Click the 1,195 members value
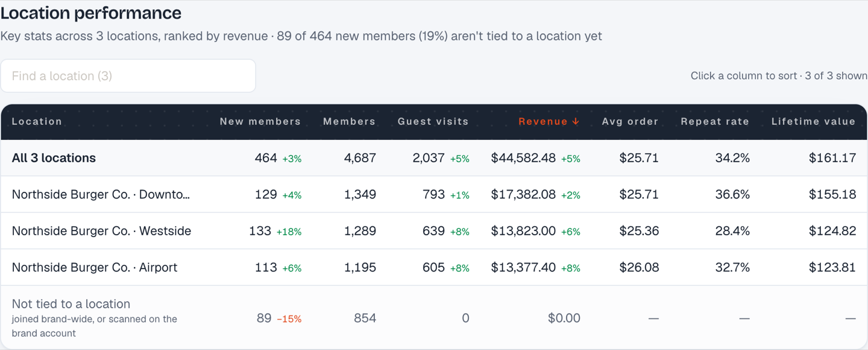The image size is (868, 350). (360, 267)
